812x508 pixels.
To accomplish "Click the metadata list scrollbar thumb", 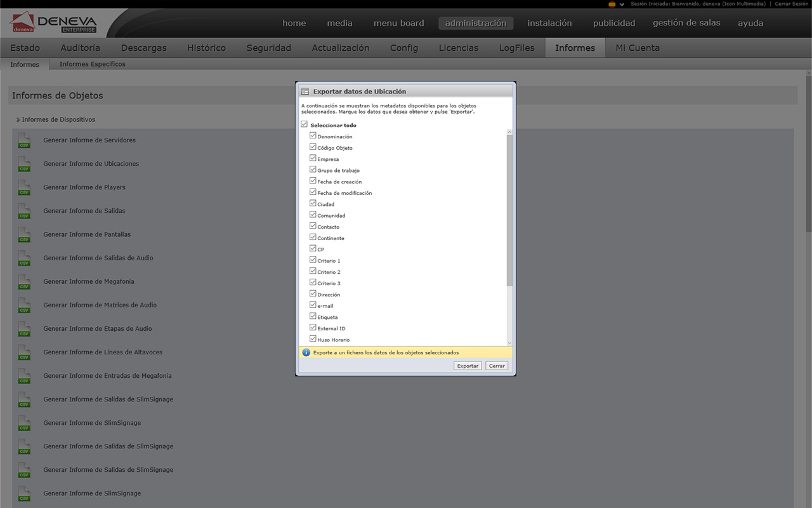I will 509,210.
